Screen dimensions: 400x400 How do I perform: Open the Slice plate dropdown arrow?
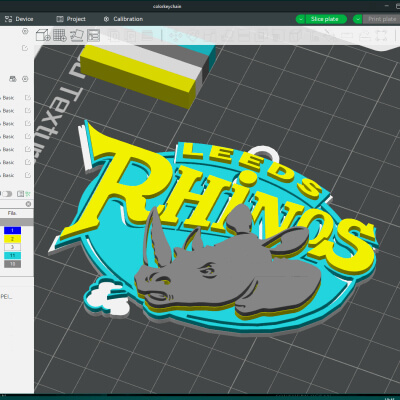[x=301, y=19]
